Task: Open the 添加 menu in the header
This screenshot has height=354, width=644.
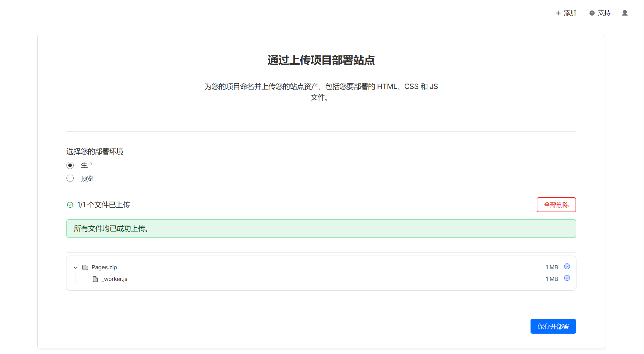Action: (x=570, y=13)
